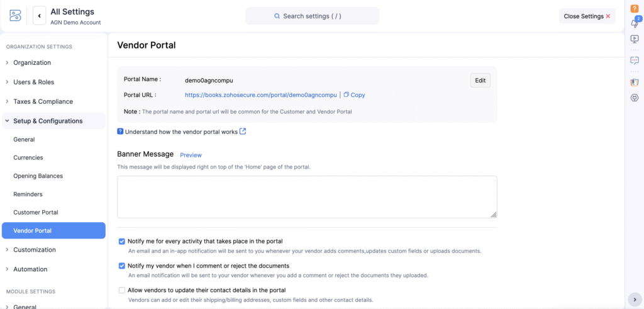Click the search magnifier icon
The image size is (644, 309).
277,16
